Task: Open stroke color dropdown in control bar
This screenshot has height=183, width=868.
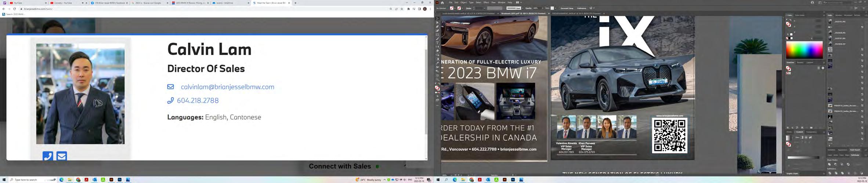Action: [462, 8]
